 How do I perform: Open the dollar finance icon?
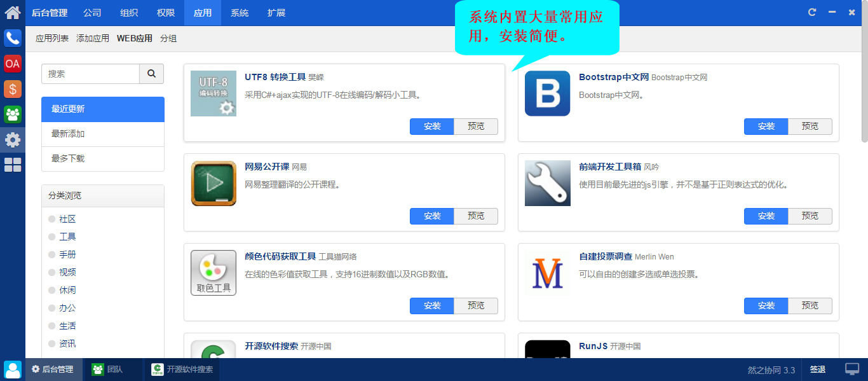point(13,89)
